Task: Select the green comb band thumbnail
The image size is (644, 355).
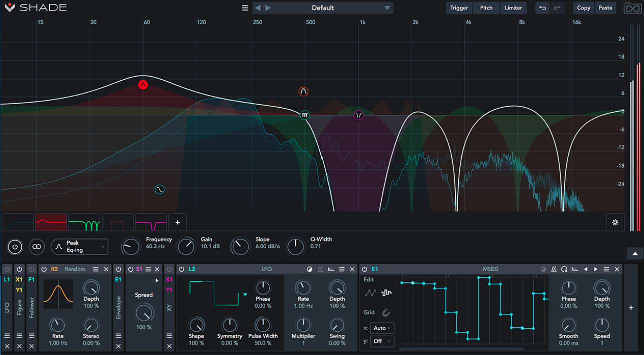Action: pos(84,222)
